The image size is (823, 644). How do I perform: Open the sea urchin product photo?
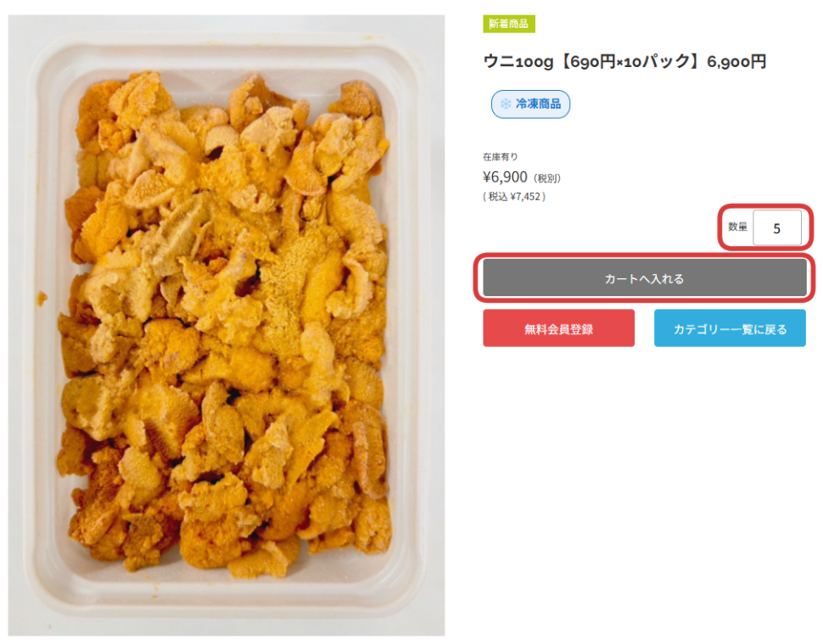coord(227,326)
